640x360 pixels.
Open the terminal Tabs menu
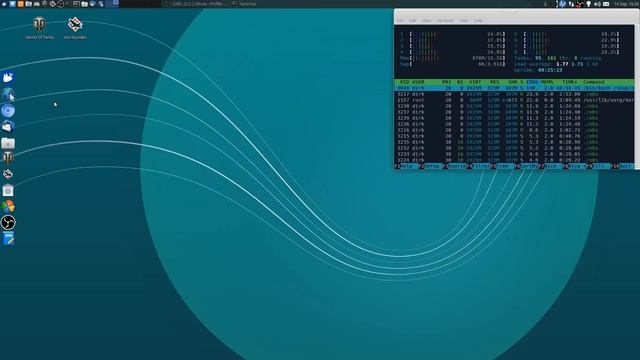[x=464, y=20]
